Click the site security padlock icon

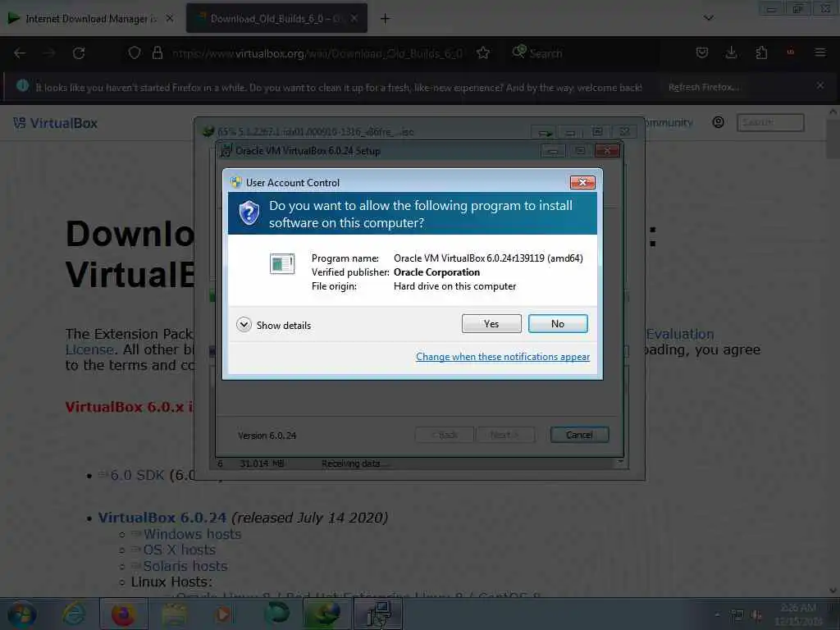157,53
